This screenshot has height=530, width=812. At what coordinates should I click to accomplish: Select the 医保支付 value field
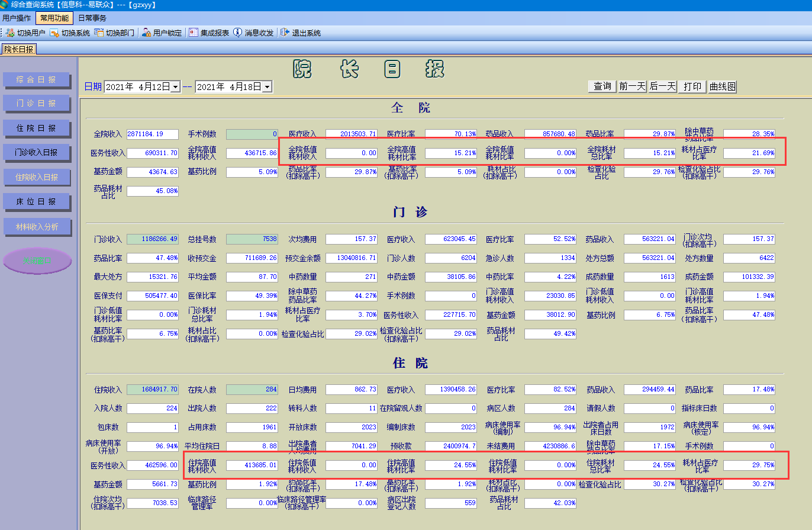tap(153, 295)
